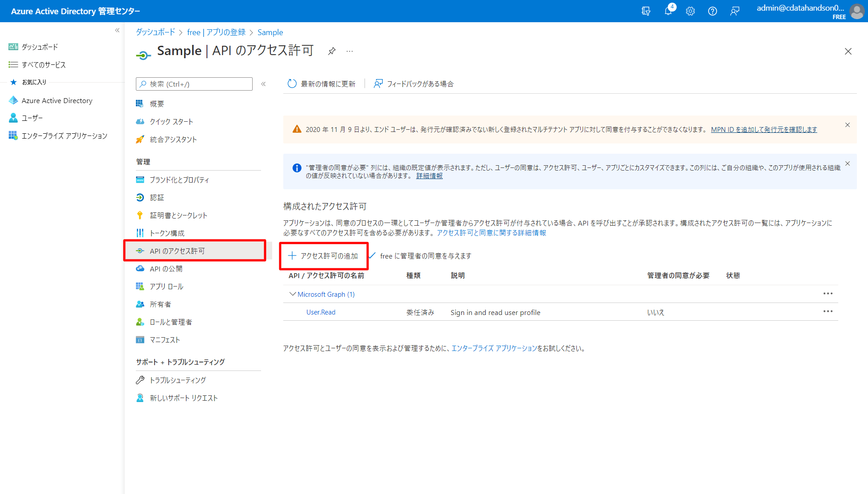The image size is (868, 494).
Task: Open the User.Read permission link
Action: (321, 312)
